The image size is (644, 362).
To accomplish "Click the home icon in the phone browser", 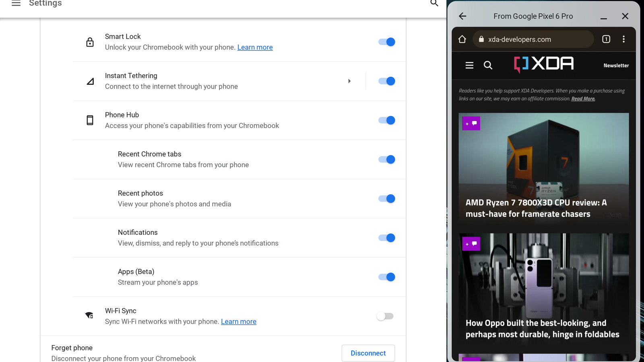I will coord(462,39).
